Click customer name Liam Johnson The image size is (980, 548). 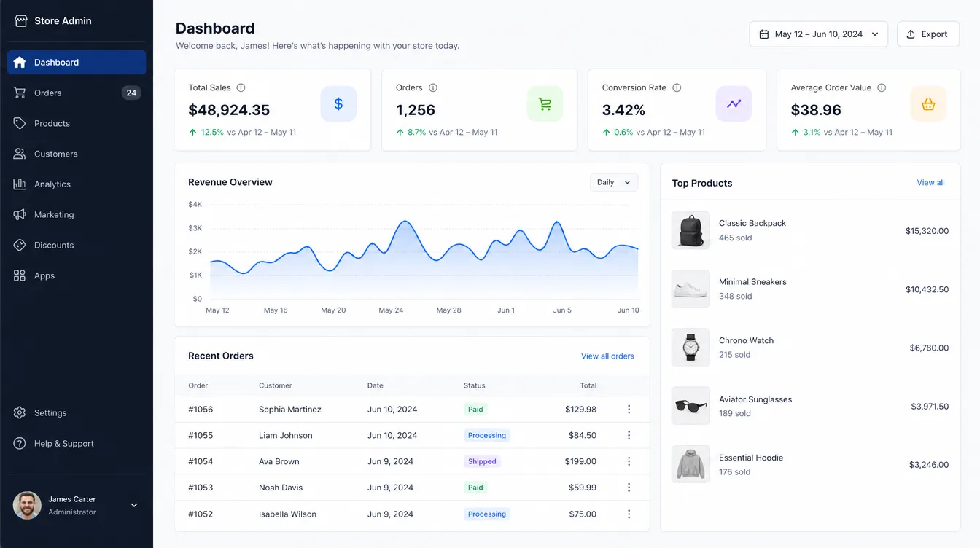click(x=286, y=436)
